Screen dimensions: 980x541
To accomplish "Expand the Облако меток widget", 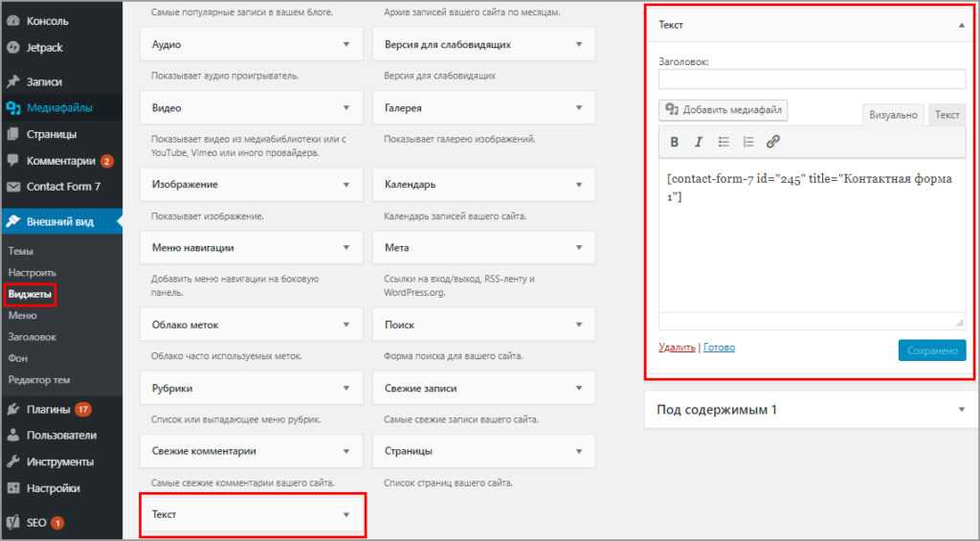I will 345,325.
